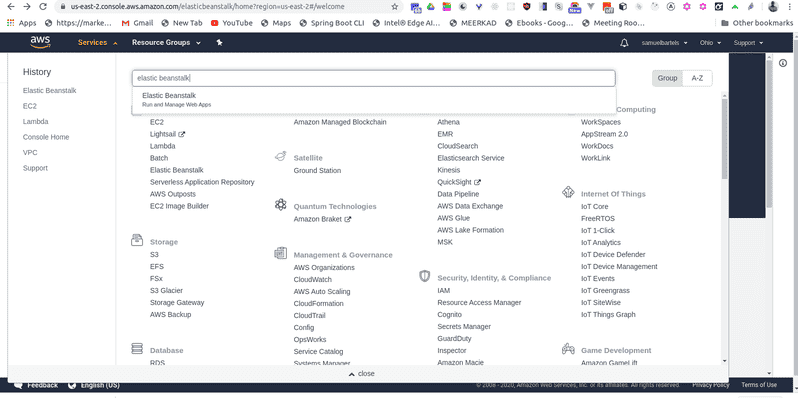Screen dimensions: 798x398
Task: Click the browser back arrow
Action: [11, 7]
